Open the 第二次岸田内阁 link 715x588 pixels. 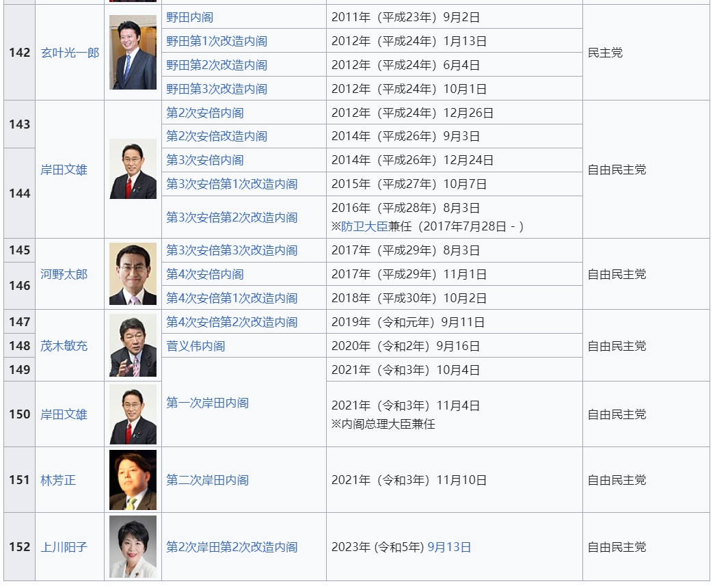click(x=208, y=480)
